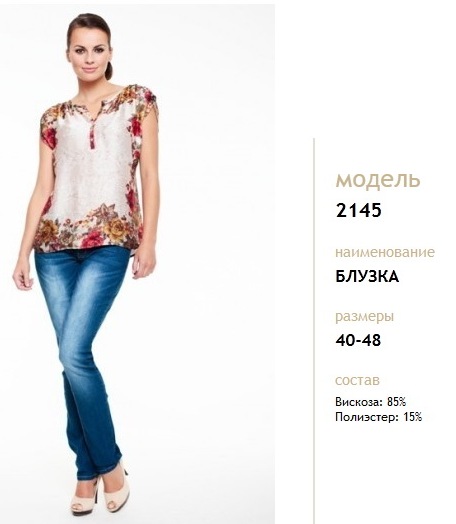Viewport: 456px width, 524px height.
Task: Click the beige peep-toe shoes
Action: pyautogui.click(x=99, y=493)
